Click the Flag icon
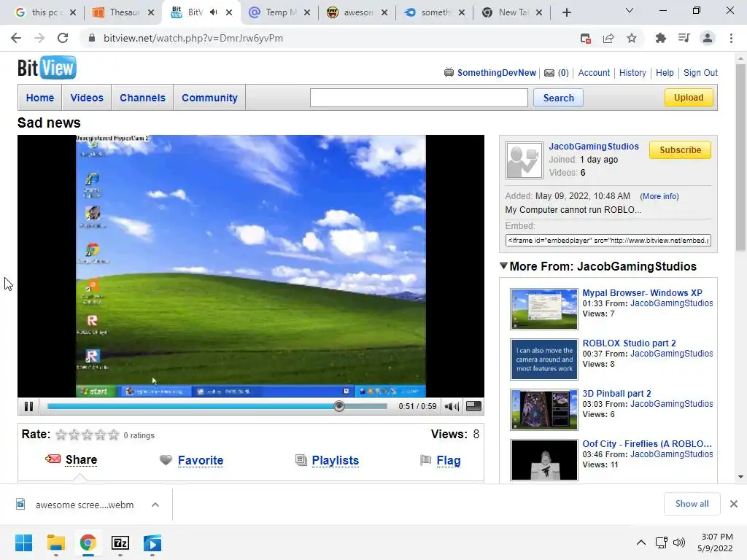 [x=425, y=460]
